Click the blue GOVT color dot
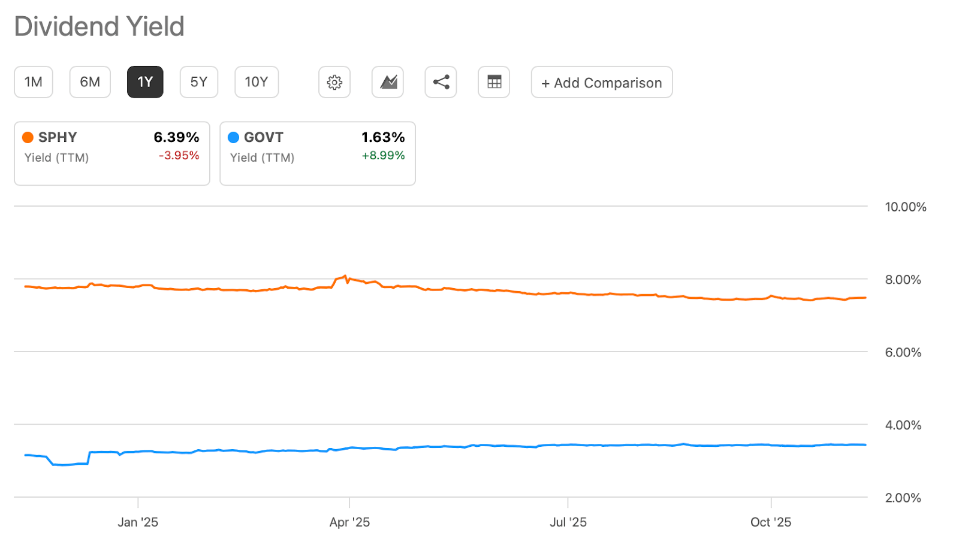959x560 pixels. (234, 137)
